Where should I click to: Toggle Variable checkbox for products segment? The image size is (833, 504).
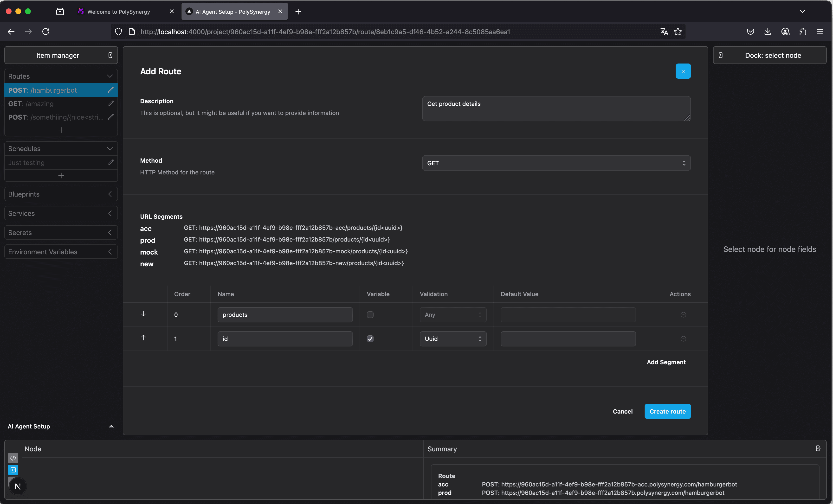pyautogui.click(x=370, y=315)
